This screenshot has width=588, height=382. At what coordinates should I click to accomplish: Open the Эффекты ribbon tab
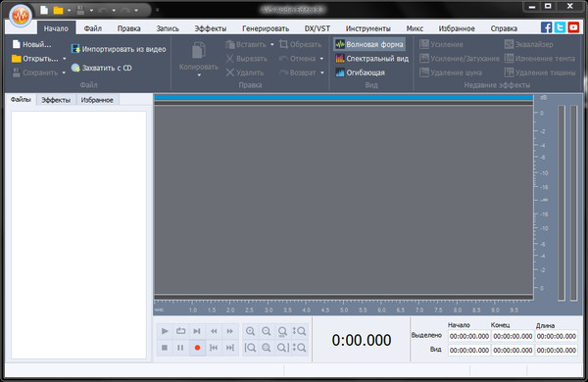(x=211, y=28)
